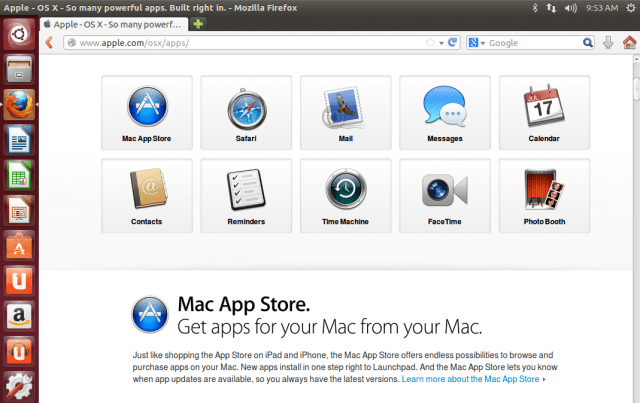Viewport: 640px width, 403px height.
Task: Open the network indicator in top panel
Action: pyautogui.click(x=551, y=8)
